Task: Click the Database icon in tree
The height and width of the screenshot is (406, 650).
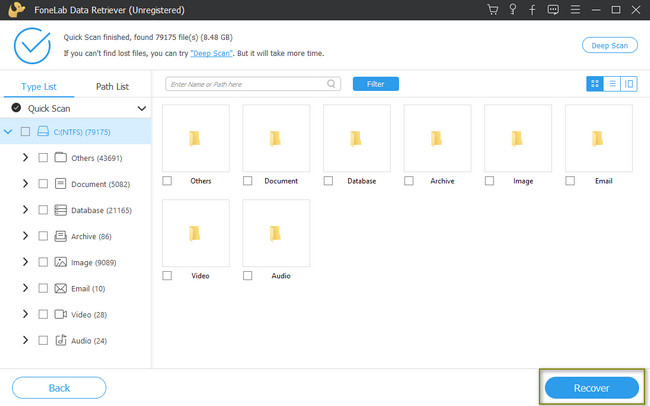Action: pos(61,210)
